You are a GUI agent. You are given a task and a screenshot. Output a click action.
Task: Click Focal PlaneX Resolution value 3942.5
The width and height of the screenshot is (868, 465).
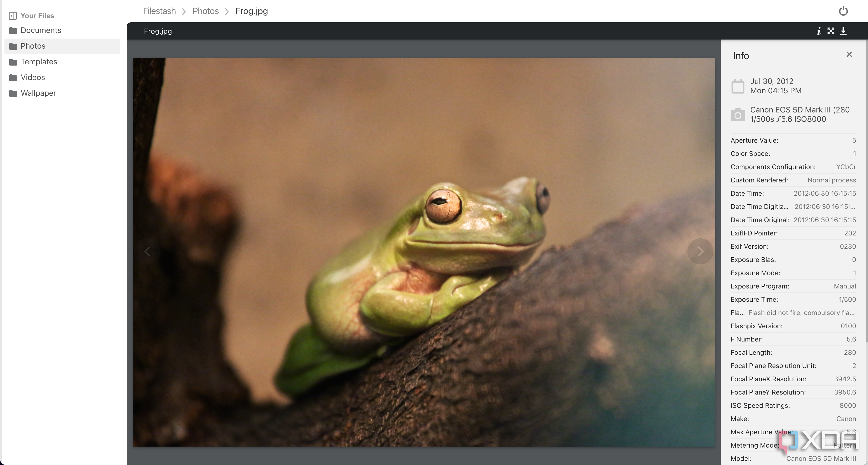pos(845,379)
